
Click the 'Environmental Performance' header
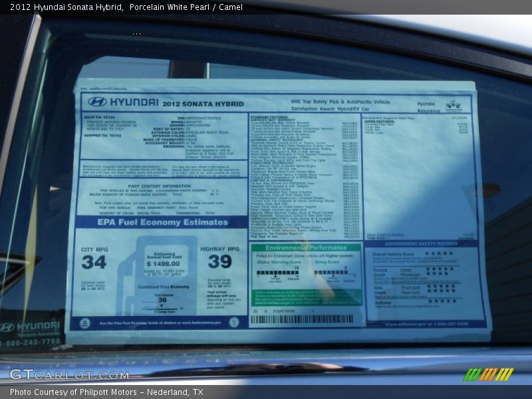tap(306, 247)
